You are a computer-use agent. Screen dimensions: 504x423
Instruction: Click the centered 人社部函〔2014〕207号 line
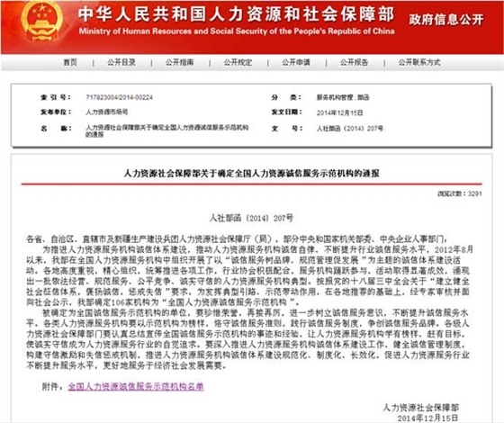[251, 218]
